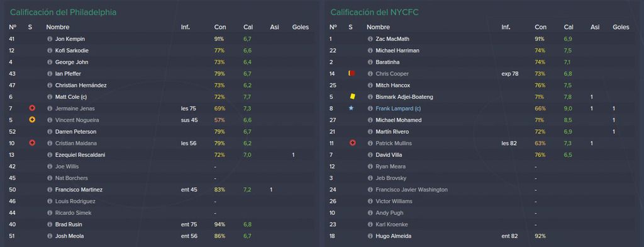Click the orange substitution icon for Vincent Nogueira
Viewport: 644px width, 247px height.
click(x=31, y=120)
